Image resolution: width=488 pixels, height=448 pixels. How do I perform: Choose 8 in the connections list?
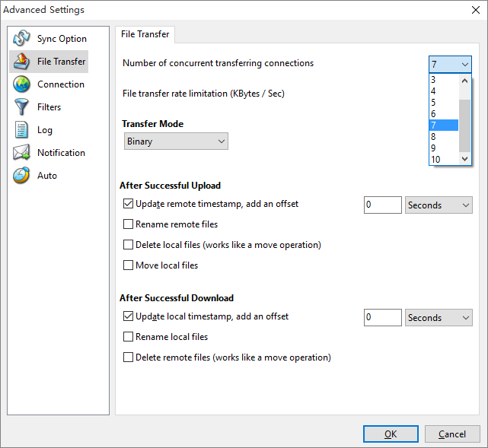pyautogui.click(x=444, y=137)
